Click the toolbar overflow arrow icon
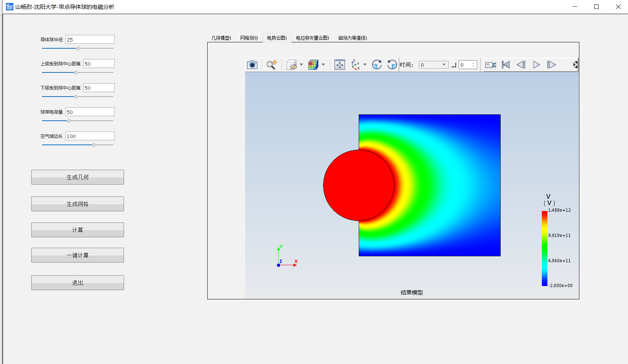 [575, 65]
